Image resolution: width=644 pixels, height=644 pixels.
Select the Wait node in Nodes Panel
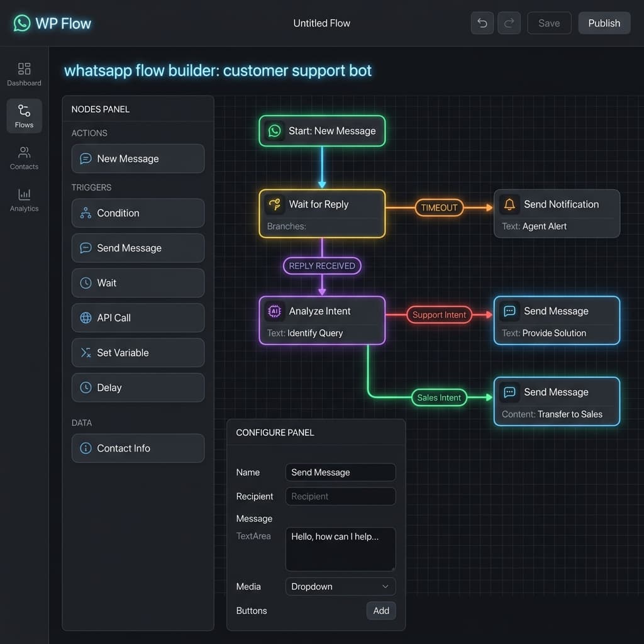click(x=138, y=282)
